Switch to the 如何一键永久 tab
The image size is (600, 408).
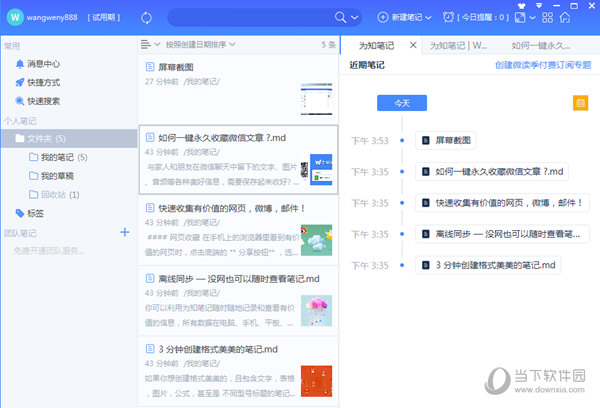click(540, 45)
